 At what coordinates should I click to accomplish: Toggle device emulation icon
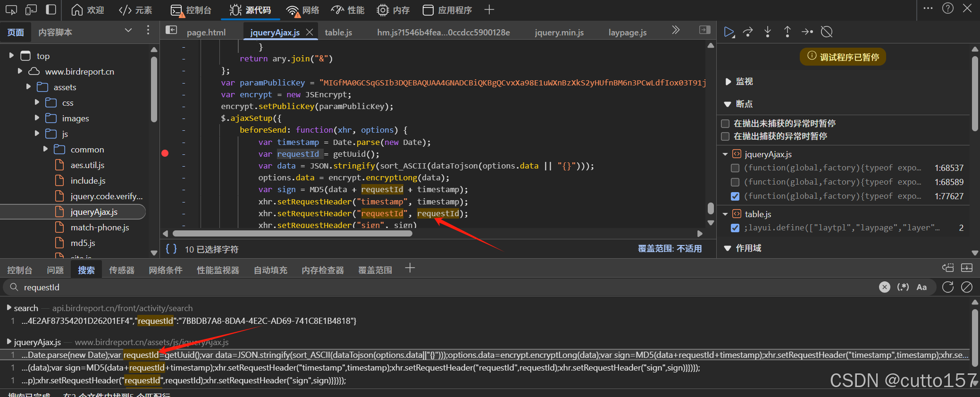[31, 10]
